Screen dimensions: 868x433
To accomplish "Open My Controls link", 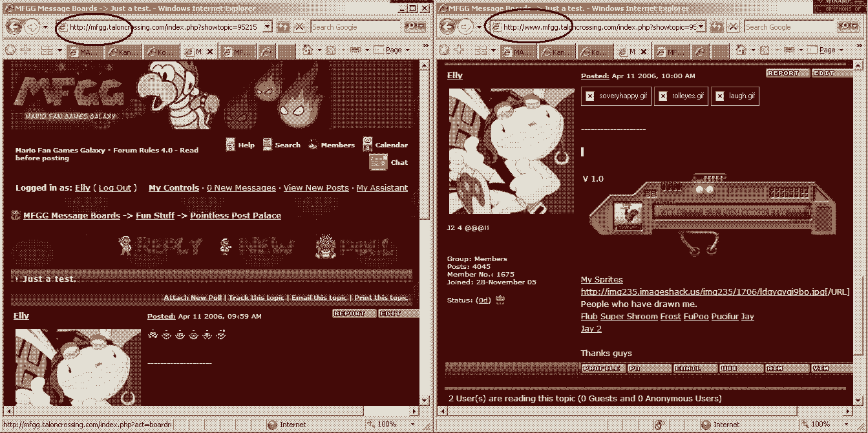I will click(x=174, y=187).
